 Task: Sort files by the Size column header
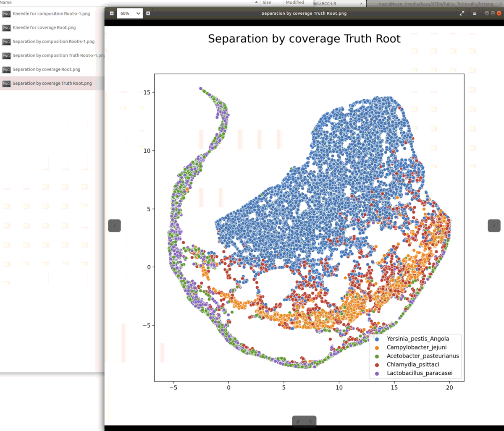click(267, 3)
